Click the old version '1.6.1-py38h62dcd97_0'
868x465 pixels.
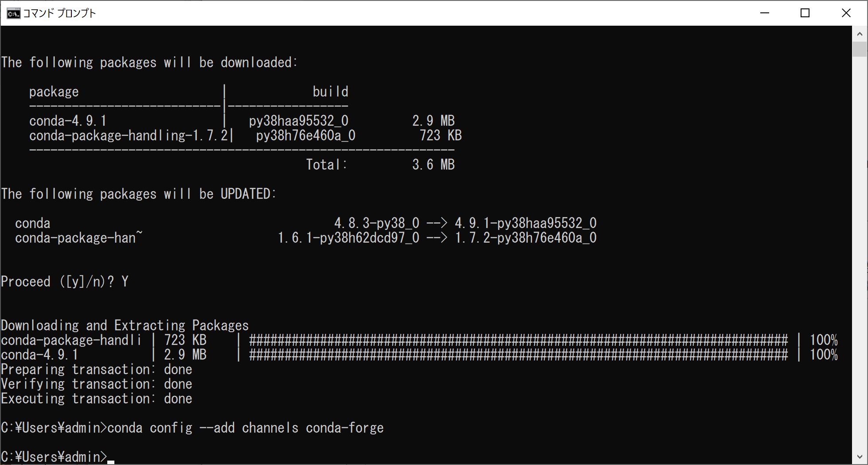click(x=348, y=238)
